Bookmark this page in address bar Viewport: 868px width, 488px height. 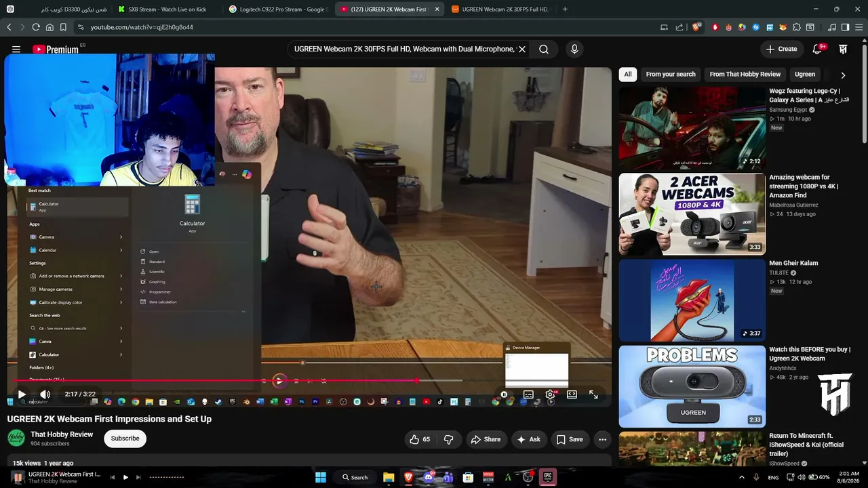pos(63,27)
